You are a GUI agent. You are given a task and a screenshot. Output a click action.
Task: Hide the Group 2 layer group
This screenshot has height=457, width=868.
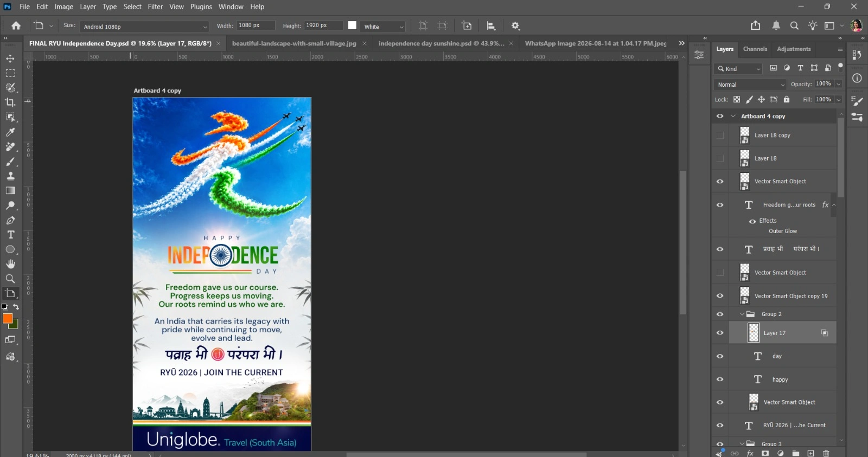pos(720,314)
